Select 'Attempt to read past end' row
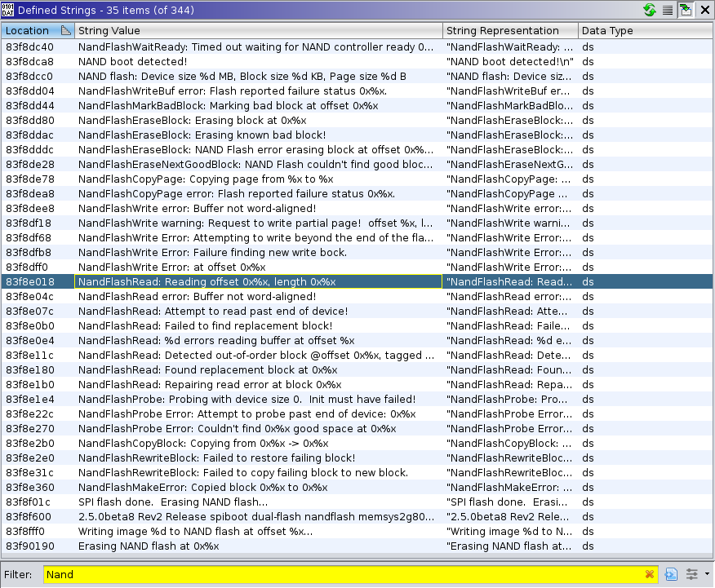 (x=357, y=311)
